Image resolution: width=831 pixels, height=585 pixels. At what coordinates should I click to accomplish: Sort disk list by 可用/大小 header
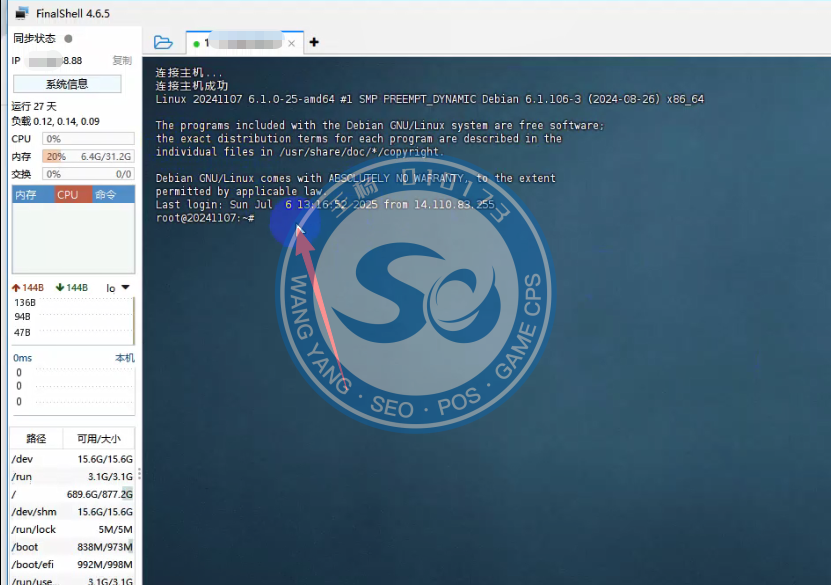(100, 439)
